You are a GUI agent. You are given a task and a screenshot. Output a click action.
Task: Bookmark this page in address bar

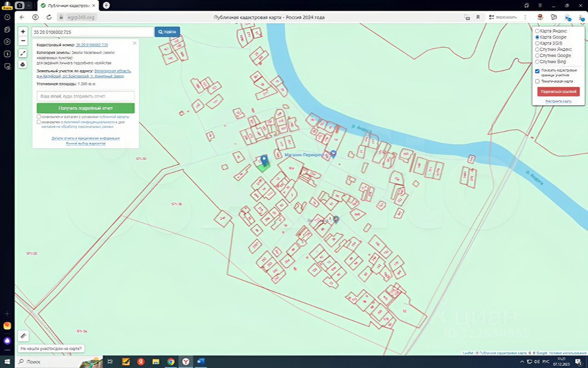(478, 17)
